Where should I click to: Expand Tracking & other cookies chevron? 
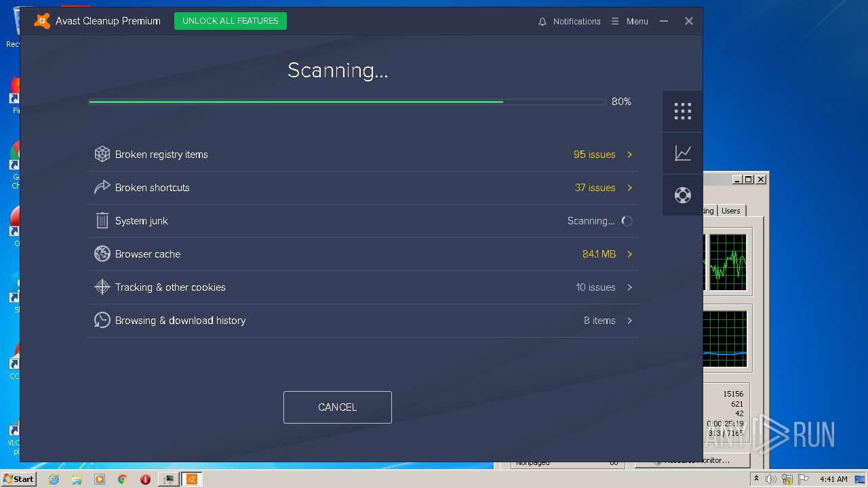pos(629,287)
